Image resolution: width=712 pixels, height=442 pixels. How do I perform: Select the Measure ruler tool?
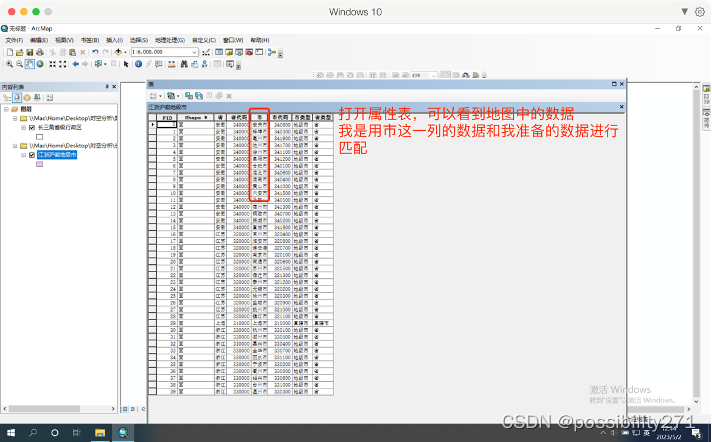click(x=172, y=64)
